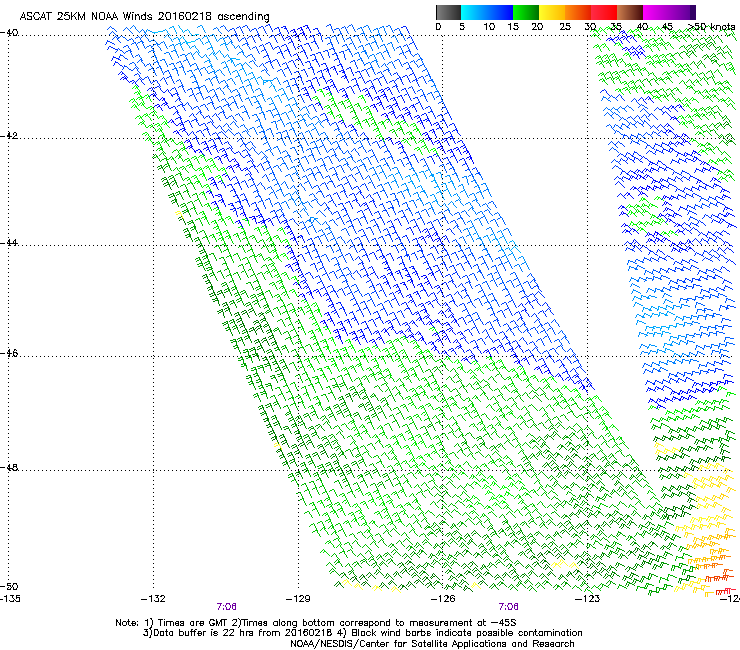Select the yellow 20-25 knots legend segment
Image resolution: width=740 pixels, height=650 pixels.
click(x=552, y=12)
